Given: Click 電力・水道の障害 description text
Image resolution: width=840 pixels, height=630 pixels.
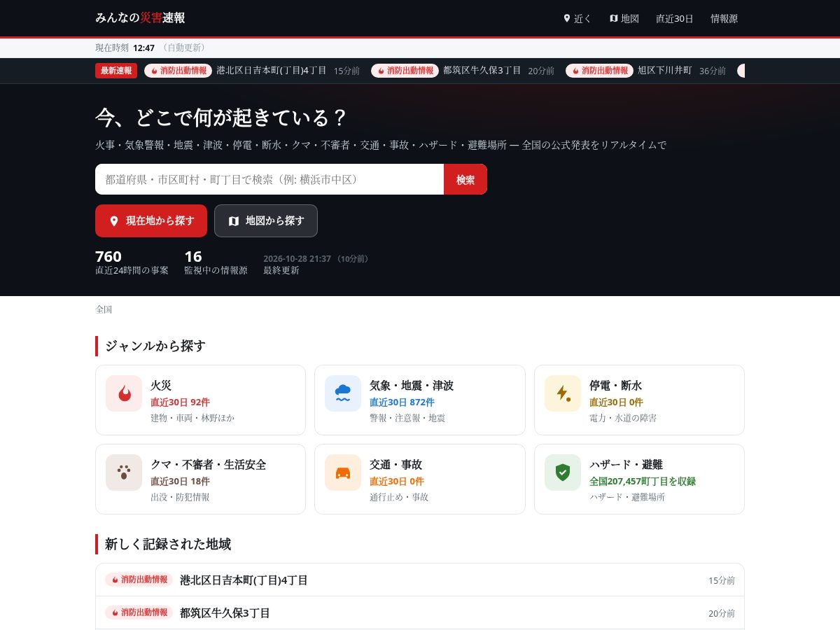Looking at the screenshot, I should [623, 418].
